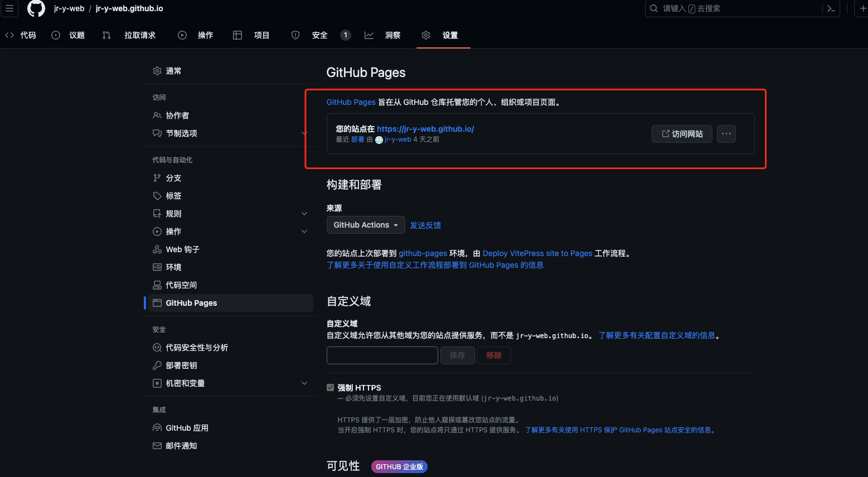Click the 部署 link under site URL
This screenshot has width=868, height=477.
tap(358, 139)
